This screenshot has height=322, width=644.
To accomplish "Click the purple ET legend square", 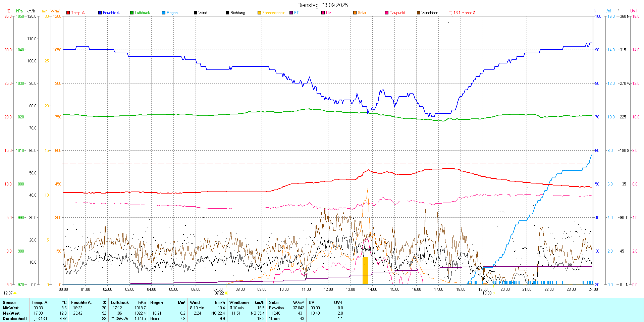I will pos(291,13).
